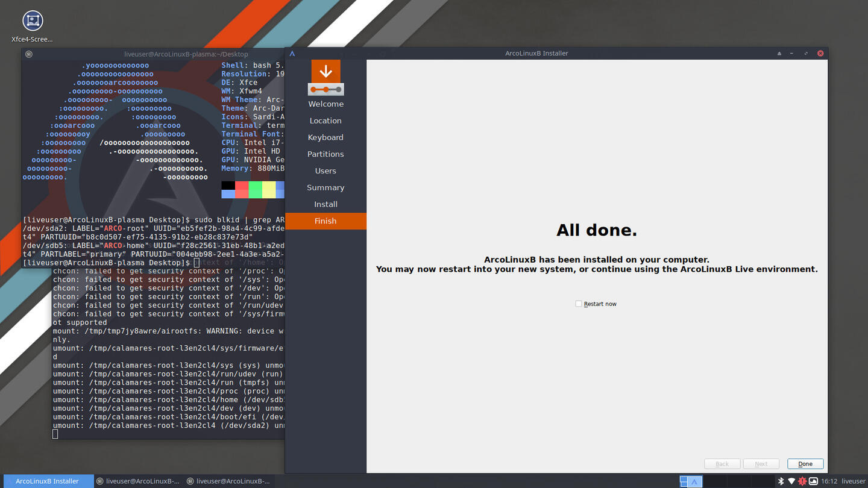Activate the third liveuser@ArcoLinuxB terminal taskbar button
The image size is (868, 488).
pyautogui.click(x=228, y=481)
